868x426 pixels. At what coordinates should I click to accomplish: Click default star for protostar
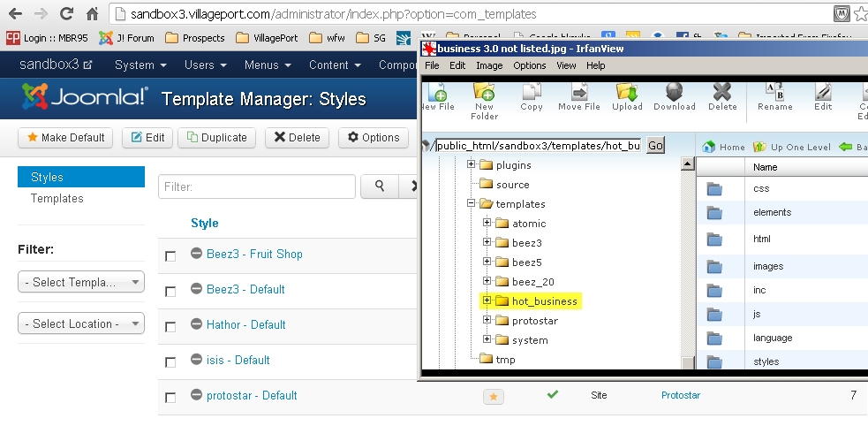(494, 397)
